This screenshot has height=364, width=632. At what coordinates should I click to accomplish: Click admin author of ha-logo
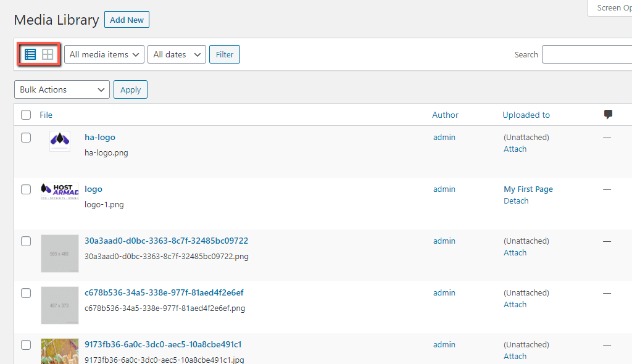[444, 137]
